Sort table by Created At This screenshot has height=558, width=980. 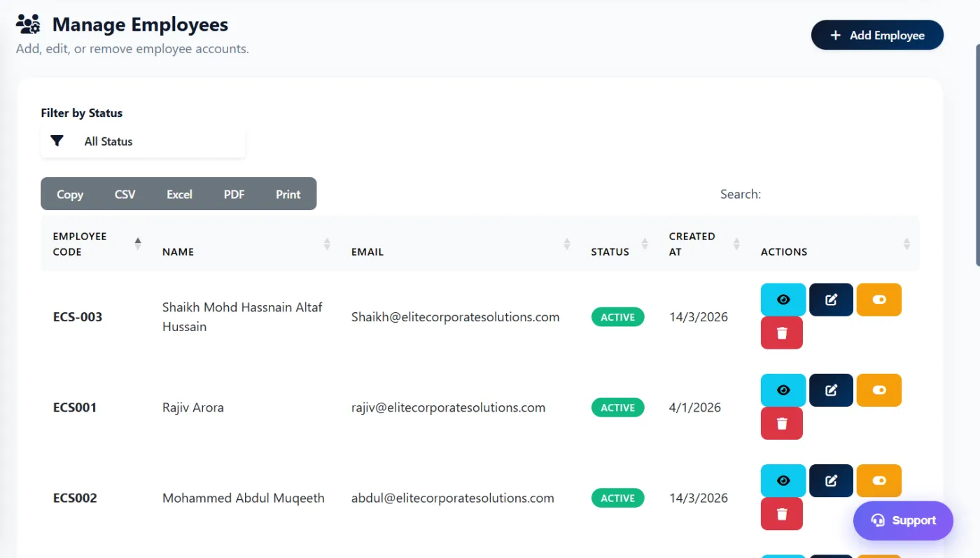pyautogui.click(x=703, y=244)
